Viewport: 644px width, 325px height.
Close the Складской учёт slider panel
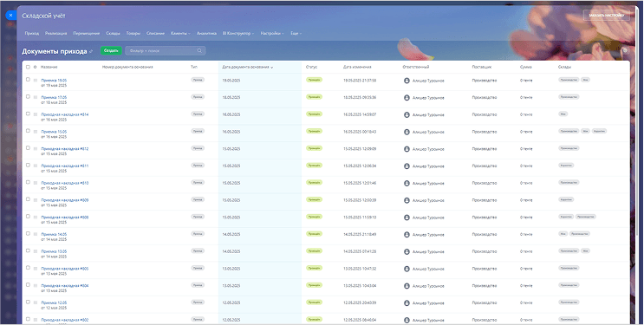pos(10,16)
